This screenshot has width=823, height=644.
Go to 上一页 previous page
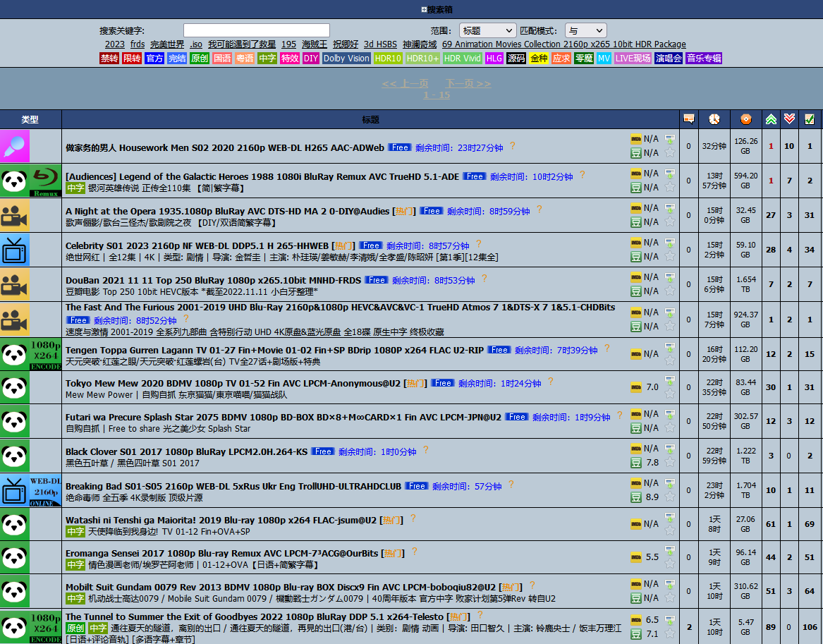click(x=406, y=83)
